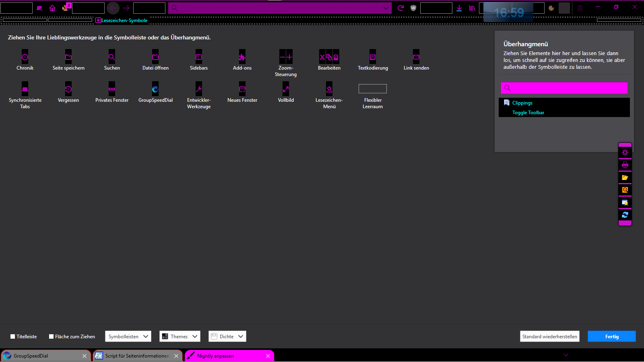The width and height of the screenshot is (644, 362).
Task: Select the GroupSpeedDial palette item
Action: point(155,89)
